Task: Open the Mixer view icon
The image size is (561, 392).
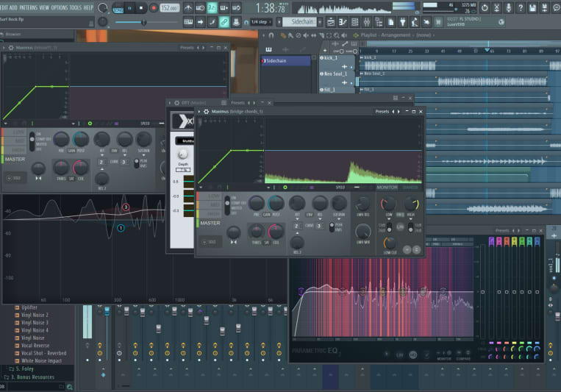Action: (x=367, y=22)
